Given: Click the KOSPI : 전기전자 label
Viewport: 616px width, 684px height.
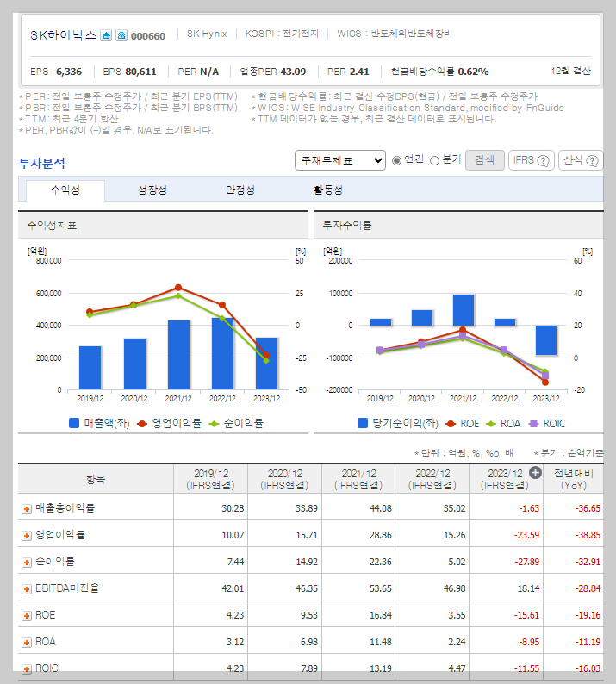Looking at the screenshot, I should click(283, 34).
